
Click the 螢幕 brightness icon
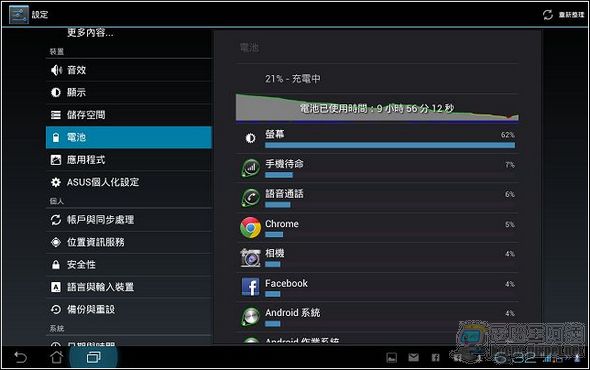tap(251, 139)
